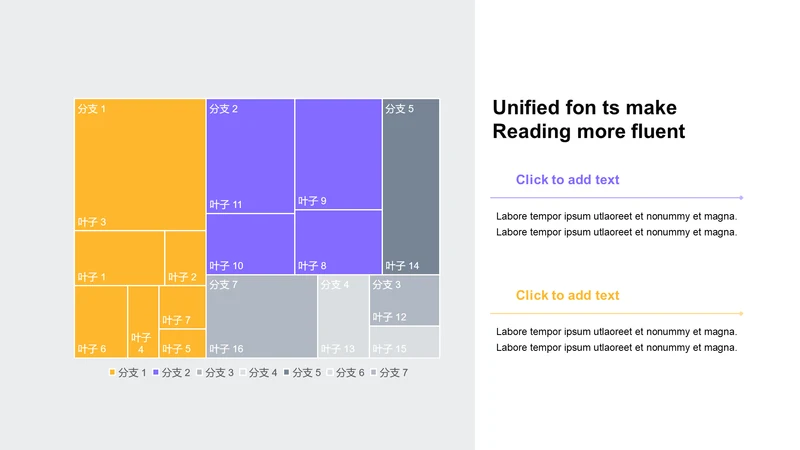Select the 叶子 14 dark gray block
This screenshot has width=800, height=450.
pos(411,186)
